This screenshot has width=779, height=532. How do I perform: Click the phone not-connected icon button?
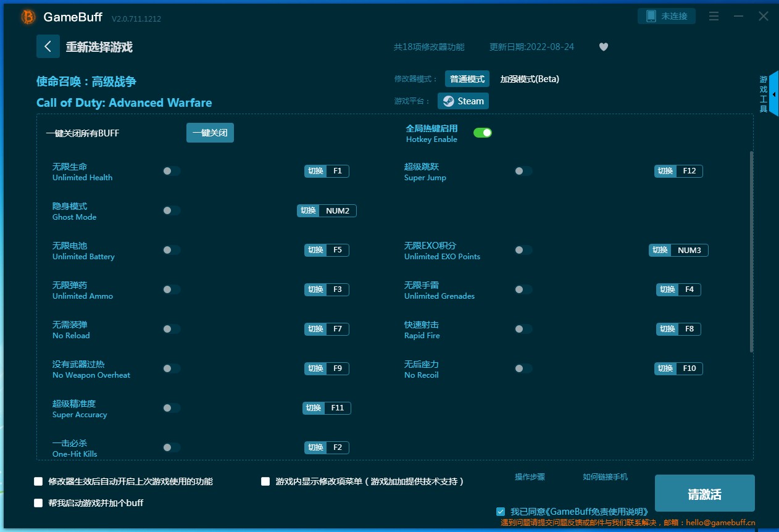(x=666, y=16)
